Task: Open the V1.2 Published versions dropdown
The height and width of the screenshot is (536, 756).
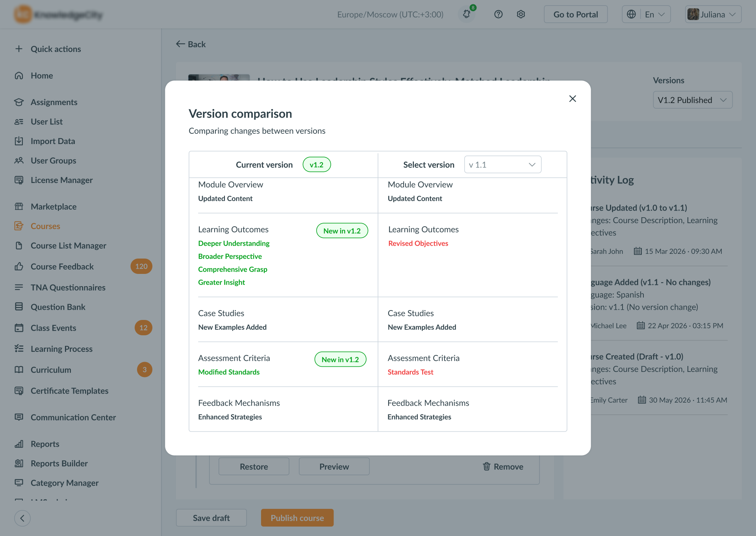Action: click(693, 100)
